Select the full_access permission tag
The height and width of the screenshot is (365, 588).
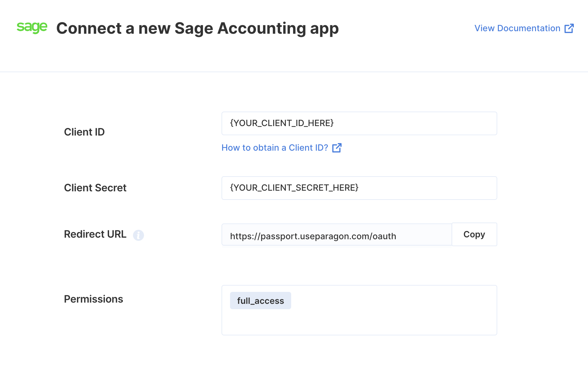tap(261, 301)
